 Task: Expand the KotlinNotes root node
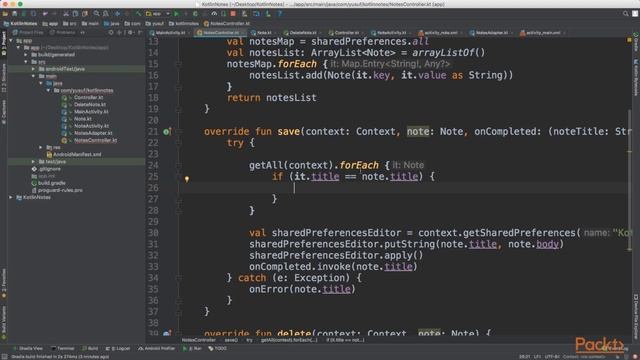point(11,197)
